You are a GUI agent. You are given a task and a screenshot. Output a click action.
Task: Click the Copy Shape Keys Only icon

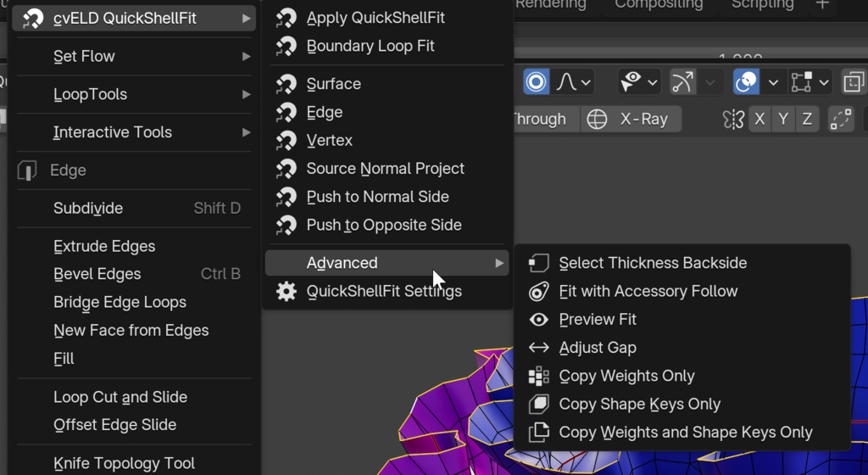538,404
